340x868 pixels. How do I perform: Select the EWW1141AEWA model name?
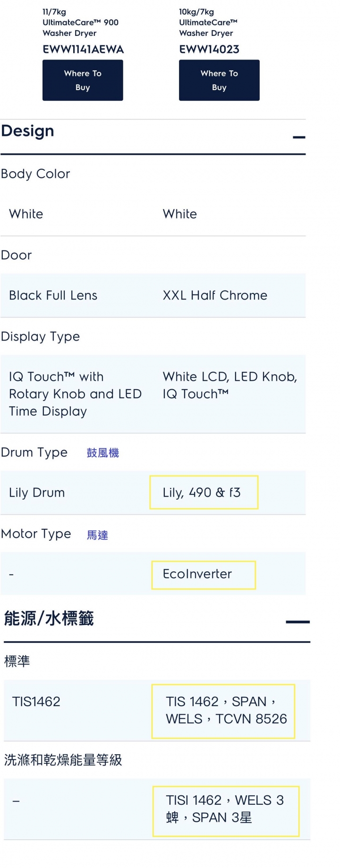click(x=83, y=50)
